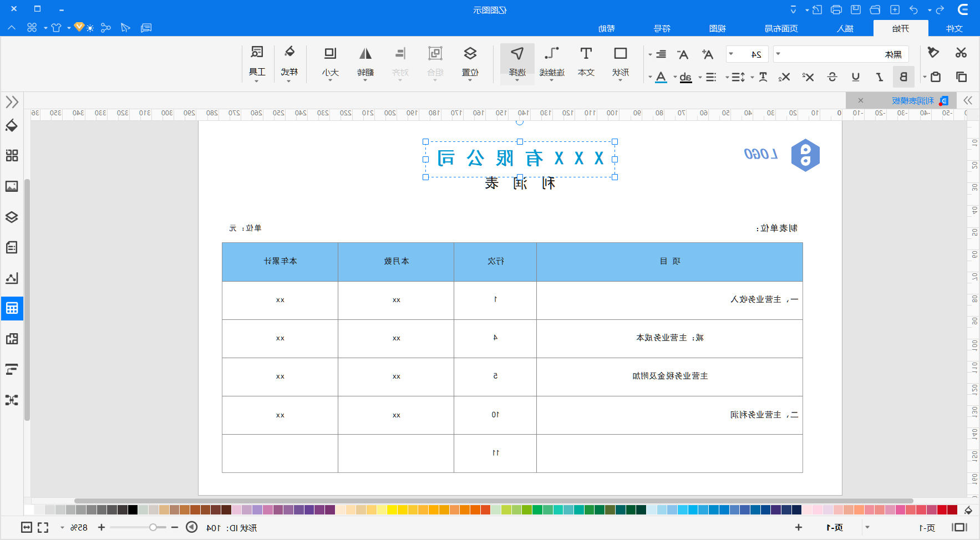
Task: Click the 主营业务税金及附加 table cell
Action: click(670, 376)
